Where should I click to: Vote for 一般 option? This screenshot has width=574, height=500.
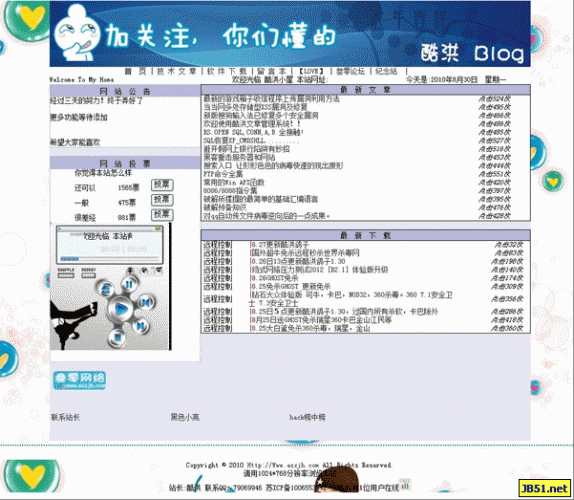(162, 200)
